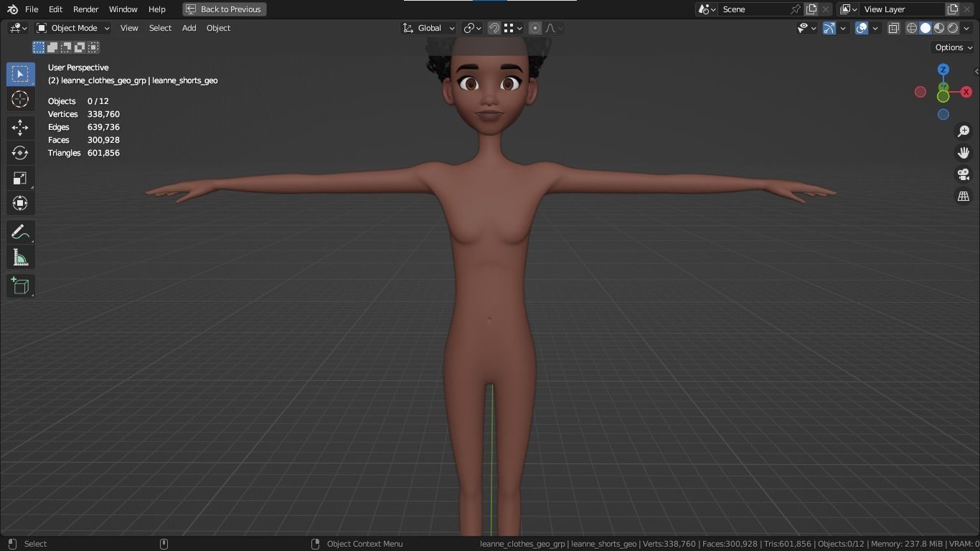
Task: Open the pivot point dropdown
Action: pyautogui.click(x=472, y=28)
